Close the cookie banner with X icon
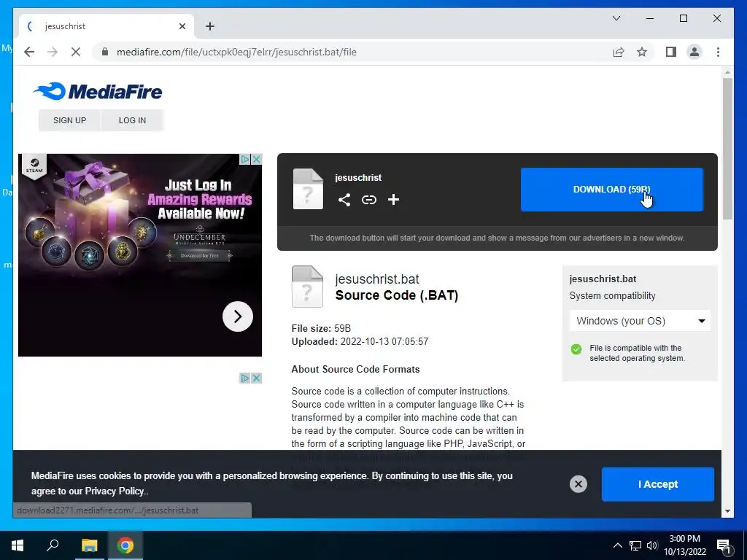 pos(578,484)
